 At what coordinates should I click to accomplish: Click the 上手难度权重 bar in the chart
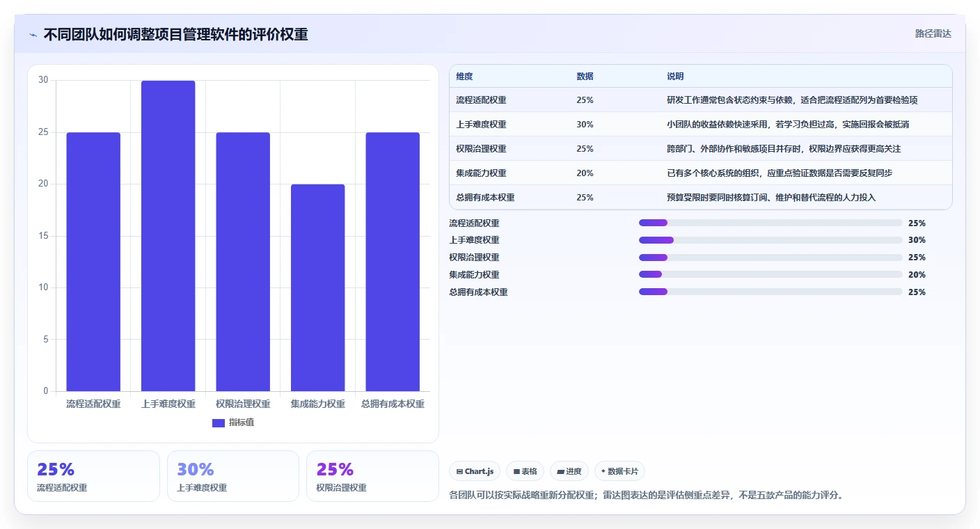(168, 236)
